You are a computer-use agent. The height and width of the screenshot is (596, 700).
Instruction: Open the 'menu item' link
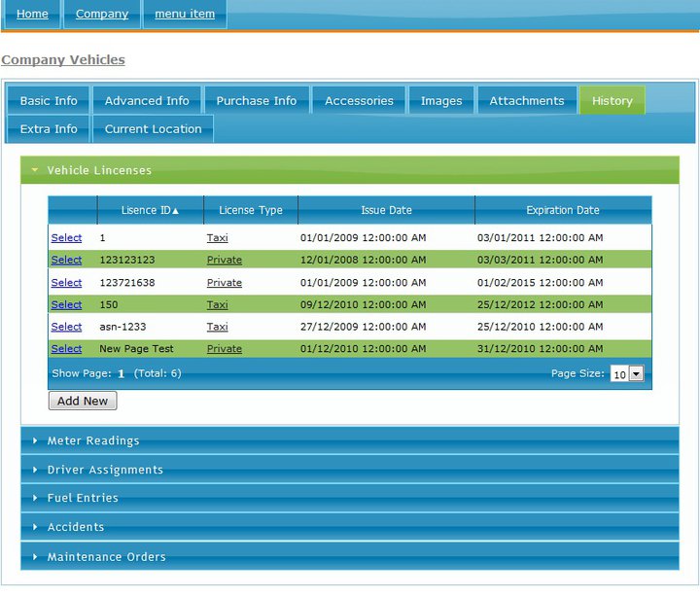point(185,14)
